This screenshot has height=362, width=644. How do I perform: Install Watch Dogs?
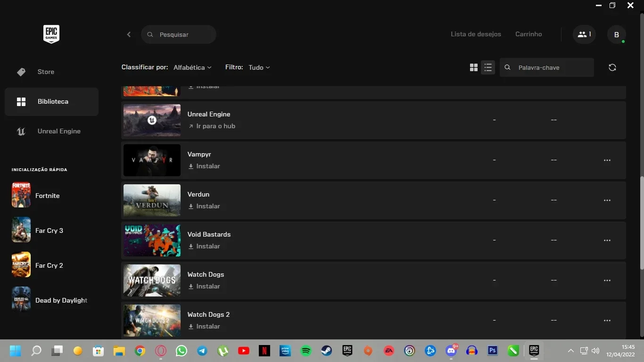coord(204,286)
